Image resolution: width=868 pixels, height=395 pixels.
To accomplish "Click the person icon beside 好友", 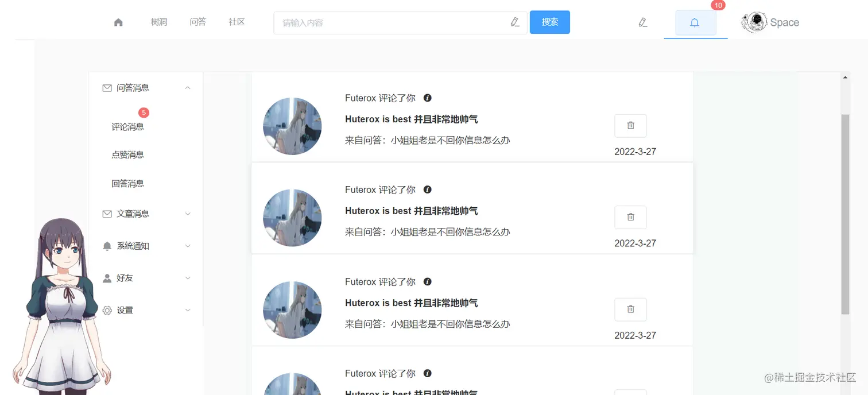I will [107, 278].
